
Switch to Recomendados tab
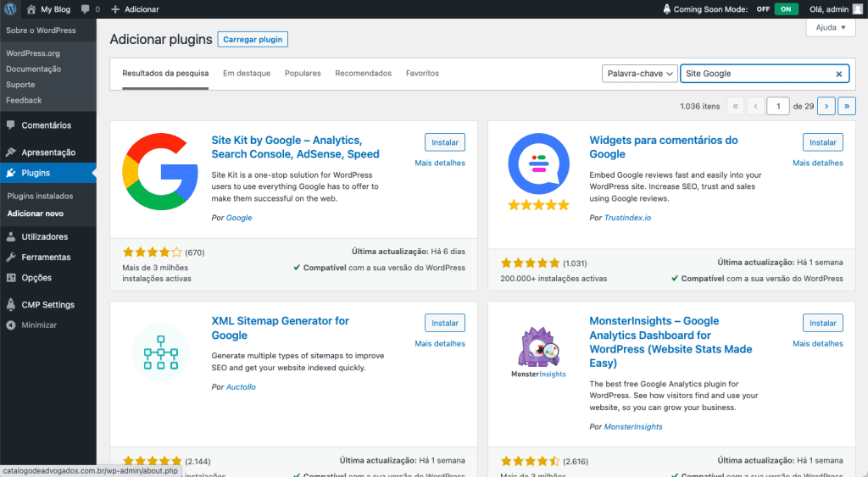coord(363,73)
